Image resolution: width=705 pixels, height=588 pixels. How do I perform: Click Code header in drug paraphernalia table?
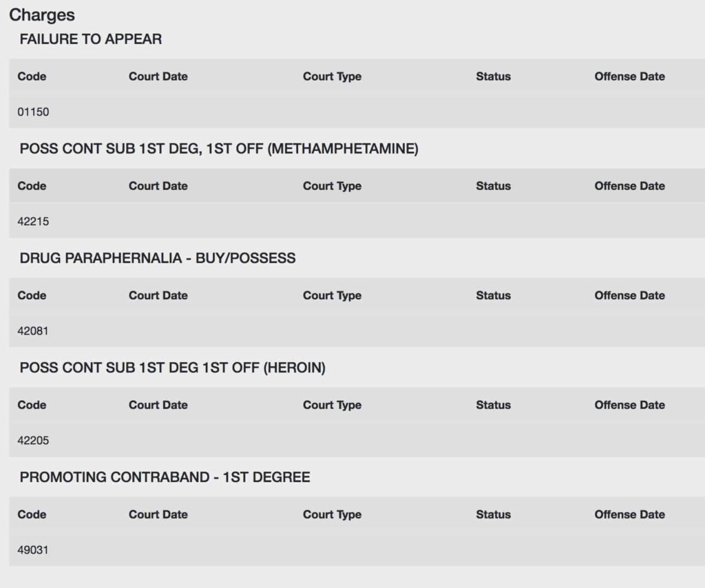click(32, 295)
